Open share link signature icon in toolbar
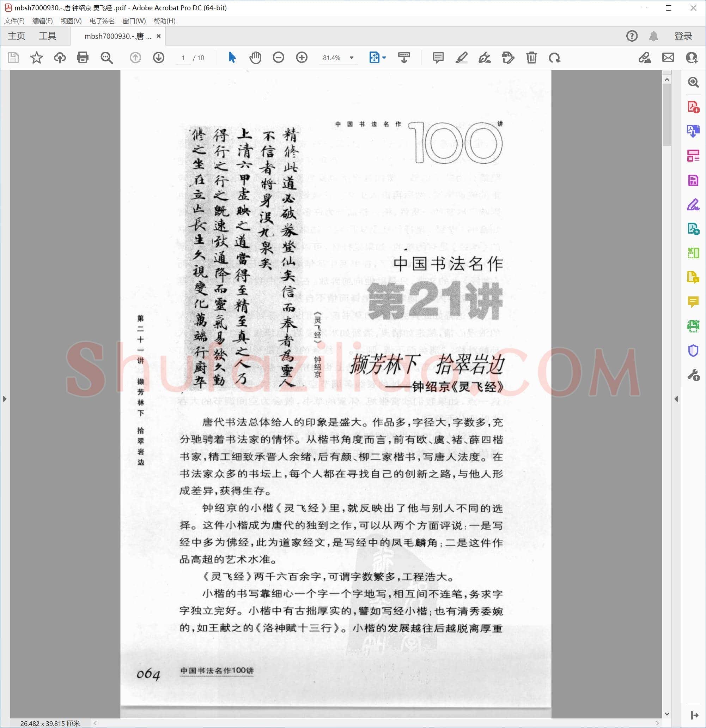This screenshot has height=728, width=706. tap(645, 58)
